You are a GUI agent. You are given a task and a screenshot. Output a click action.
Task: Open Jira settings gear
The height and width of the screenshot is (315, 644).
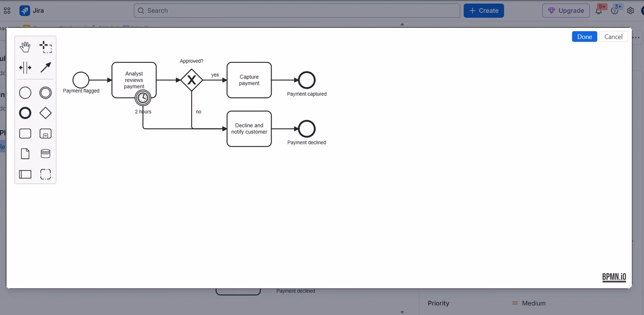[630, 11]
